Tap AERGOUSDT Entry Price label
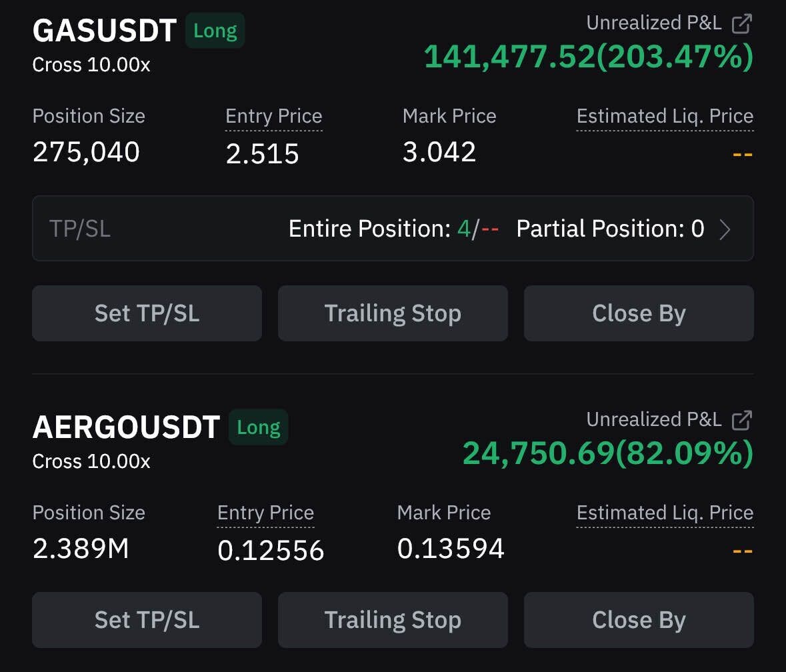Viewport: 786px width, 672px height. [x=265, y=513]
